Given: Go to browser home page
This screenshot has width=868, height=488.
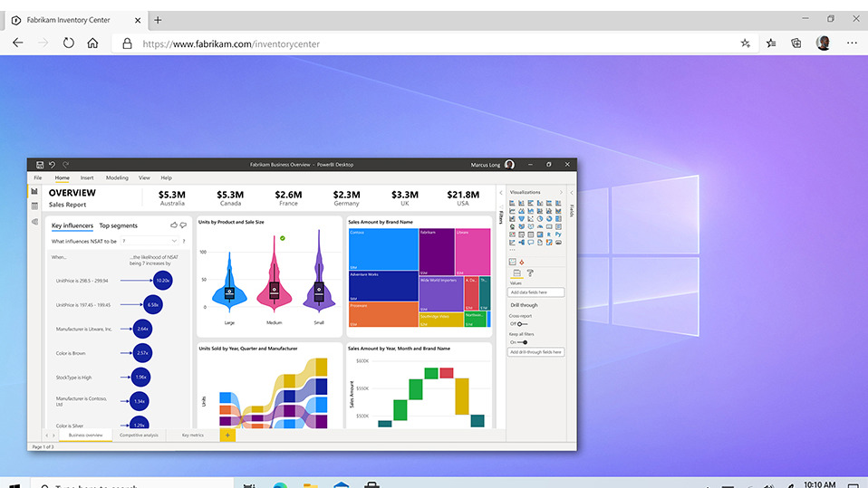Looking at the screenshot, I should click(92, 43).
